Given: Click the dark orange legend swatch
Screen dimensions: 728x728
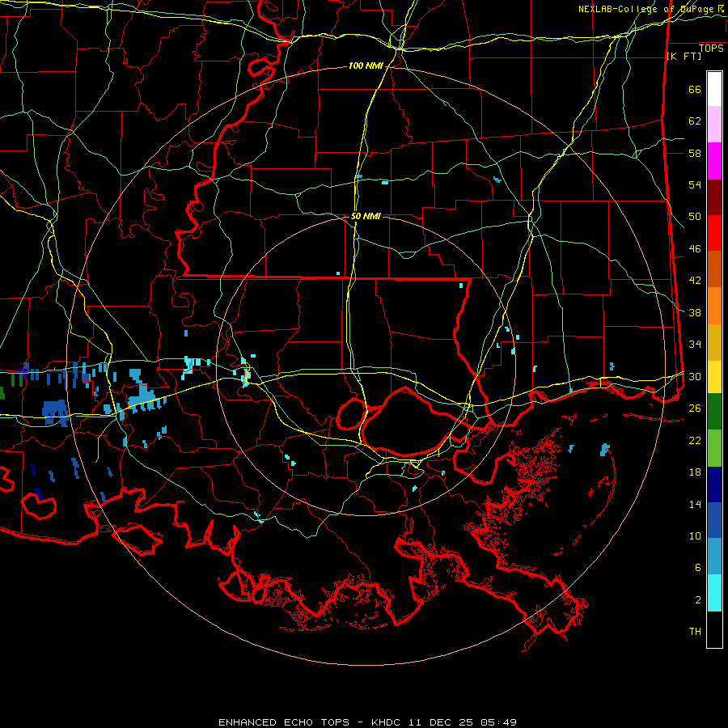Looking at the screenshot, I should coord(714,269).
